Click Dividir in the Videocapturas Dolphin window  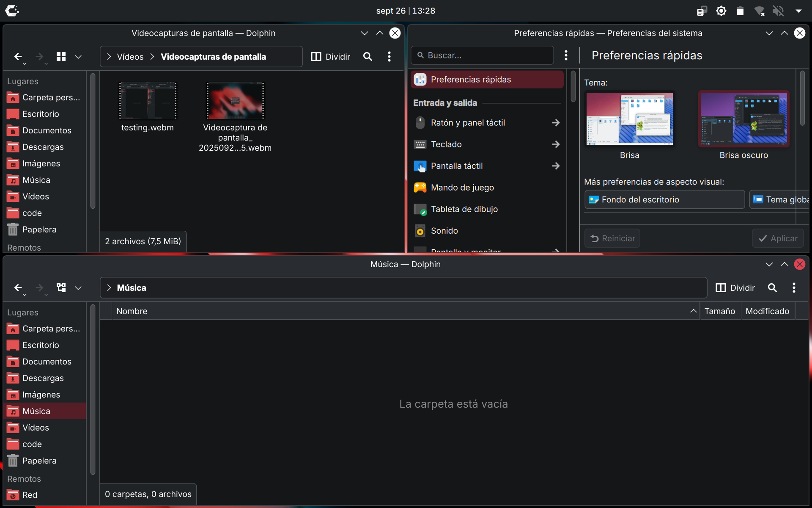click(x=331, y=56)
